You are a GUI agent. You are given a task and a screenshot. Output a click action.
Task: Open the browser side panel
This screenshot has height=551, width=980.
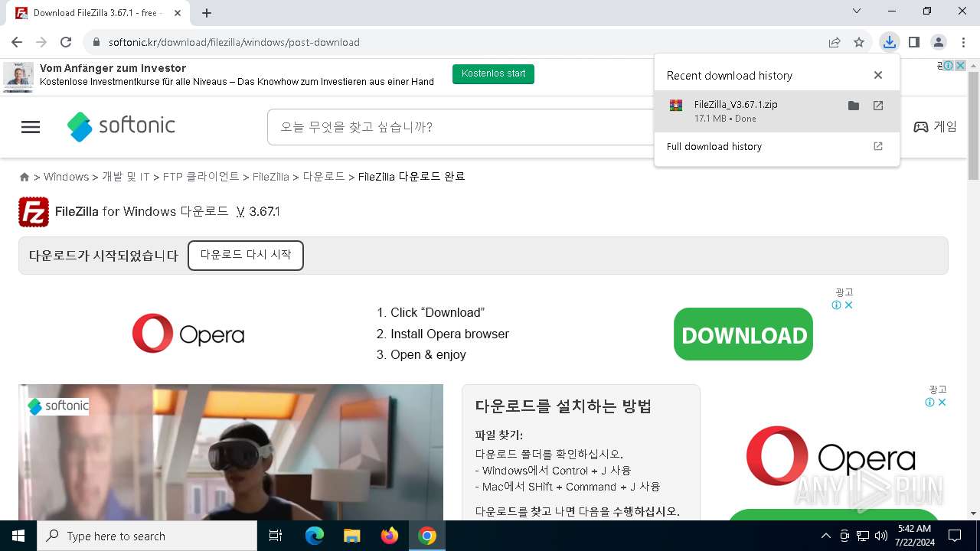tap(913, 42)
